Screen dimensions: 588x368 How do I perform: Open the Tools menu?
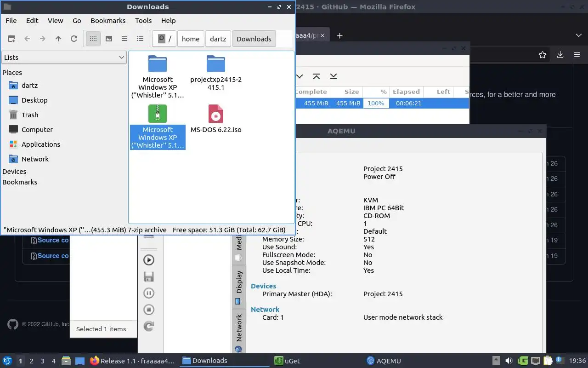click(x=143, y=21)
